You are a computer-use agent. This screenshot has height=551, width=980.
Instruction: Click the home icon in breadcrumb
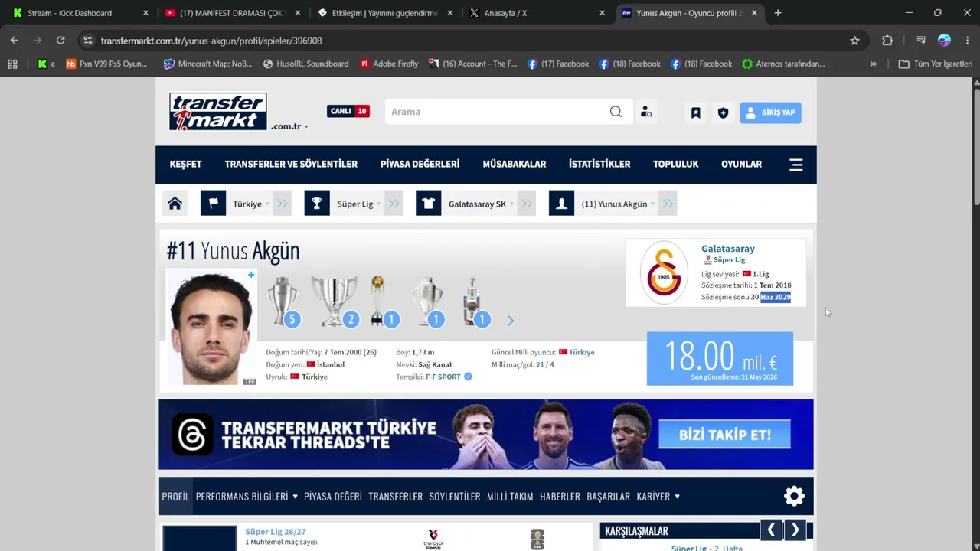pyautogui.click(x=175, y=204)
